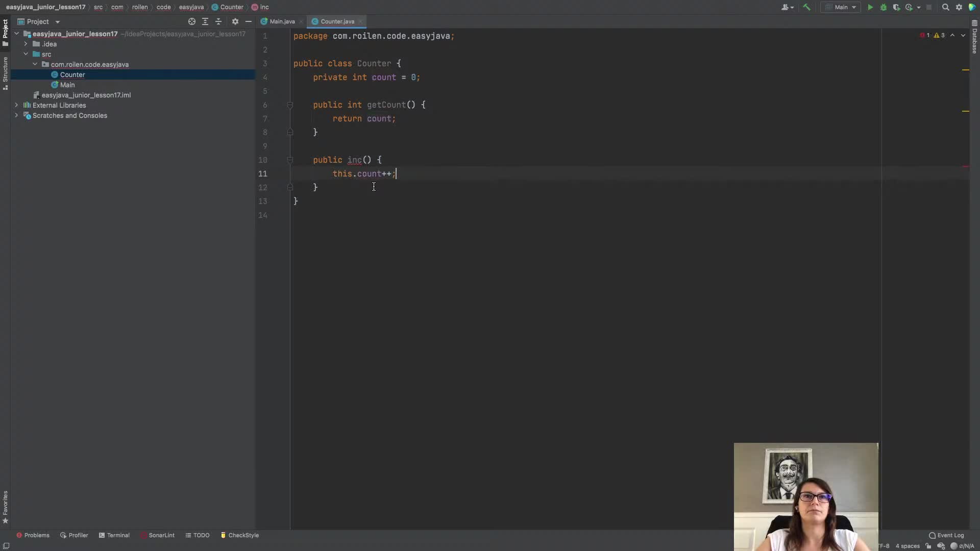Run Main with coverage shield icon
The image size is (980, 551).
(896, 7)
